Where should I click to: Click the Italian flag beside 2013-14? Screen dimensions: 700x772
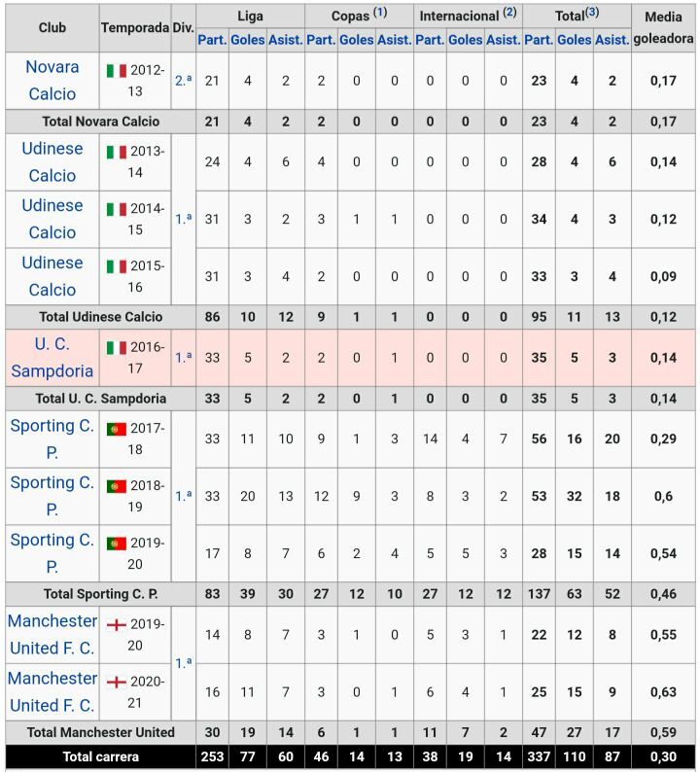coord(117,153)
